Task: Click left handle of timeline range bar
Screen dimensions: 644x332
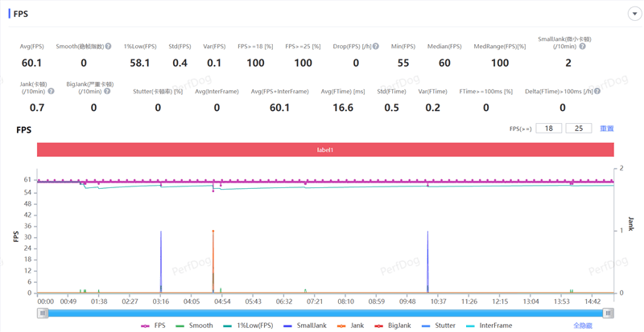Action: coord(43,313)
